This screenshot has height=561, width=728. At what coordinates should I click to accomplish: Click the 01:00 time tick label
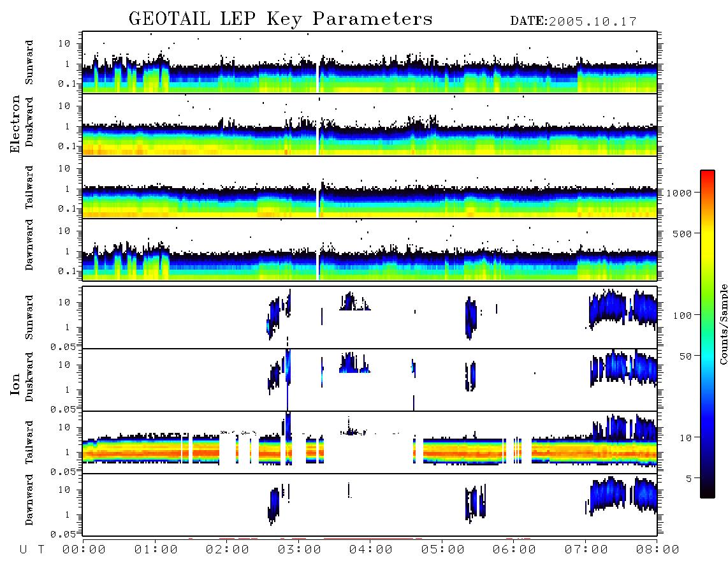tap(156, 550)
